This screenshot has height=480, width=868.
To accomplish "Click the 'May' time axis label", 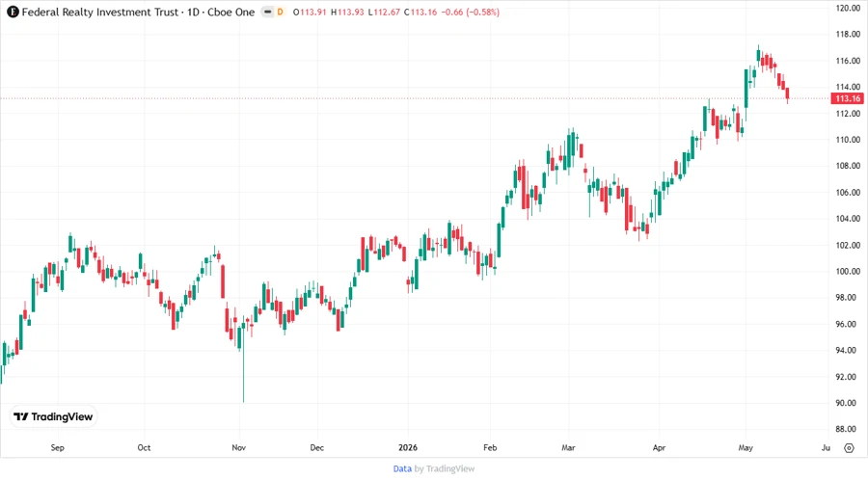I will click(x=746, y=448).
